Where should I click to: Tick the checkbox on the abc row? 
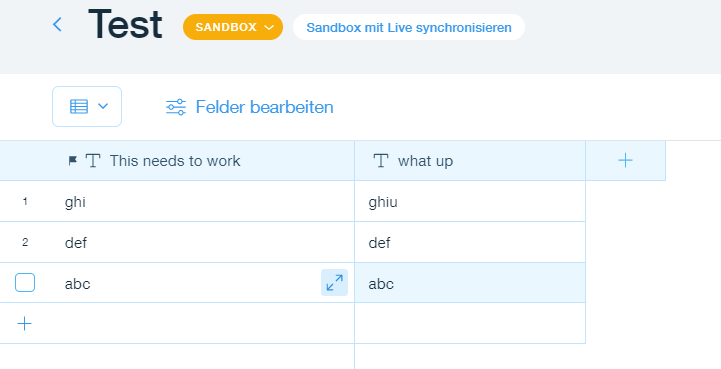pyautogui.click(x=25, y=283)
